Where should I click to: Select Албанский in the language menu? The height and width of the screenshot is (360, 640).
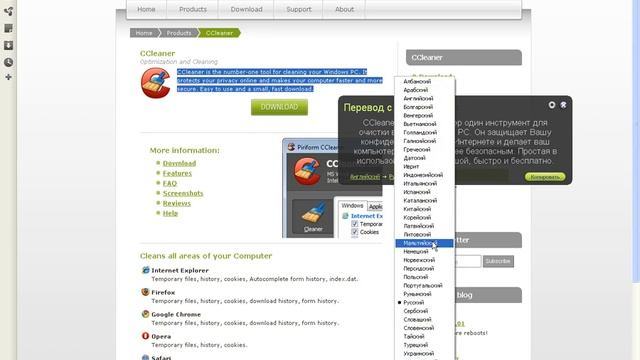pos(424,82)
